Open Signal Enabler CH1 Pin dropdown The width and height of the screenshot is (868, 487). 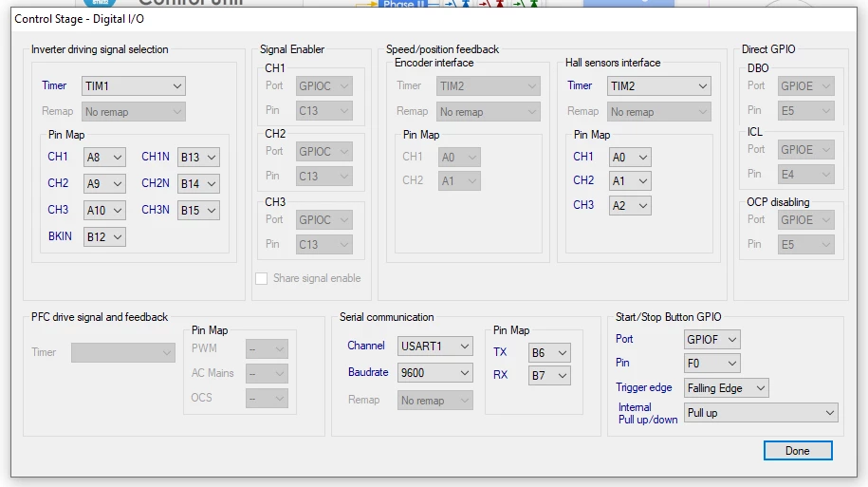click(x=323, y=111)
